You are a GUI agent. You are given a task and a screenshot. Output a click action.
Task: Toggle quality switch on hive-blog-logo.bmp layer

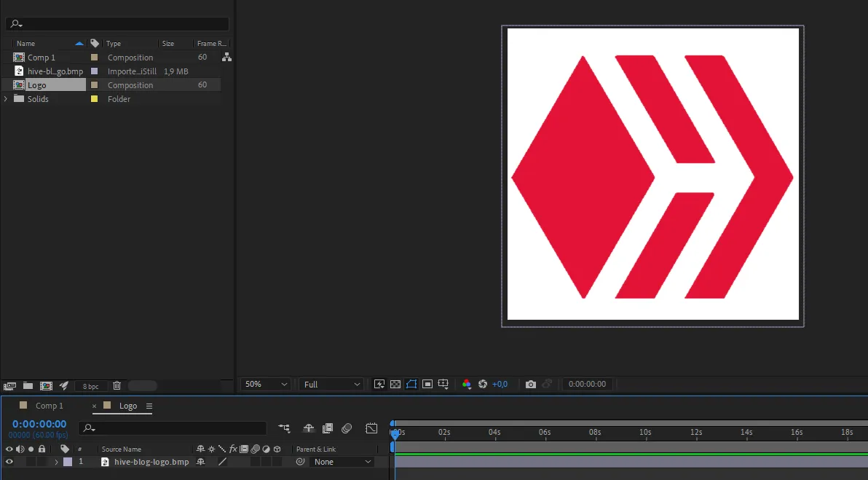pos(223,462)
